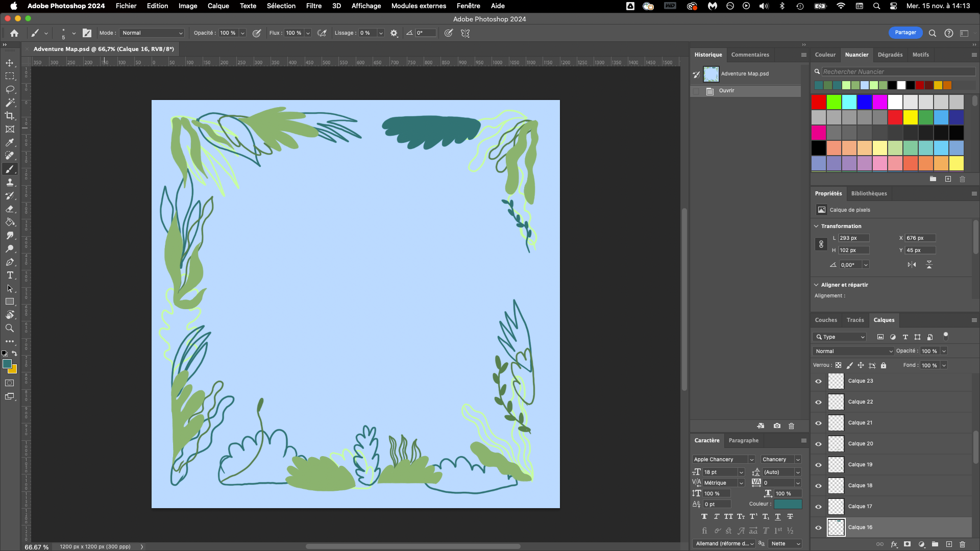Create new snapshot camera icon in Historique
Viewport: 980px width, 551px height.
tap(777, 425)
